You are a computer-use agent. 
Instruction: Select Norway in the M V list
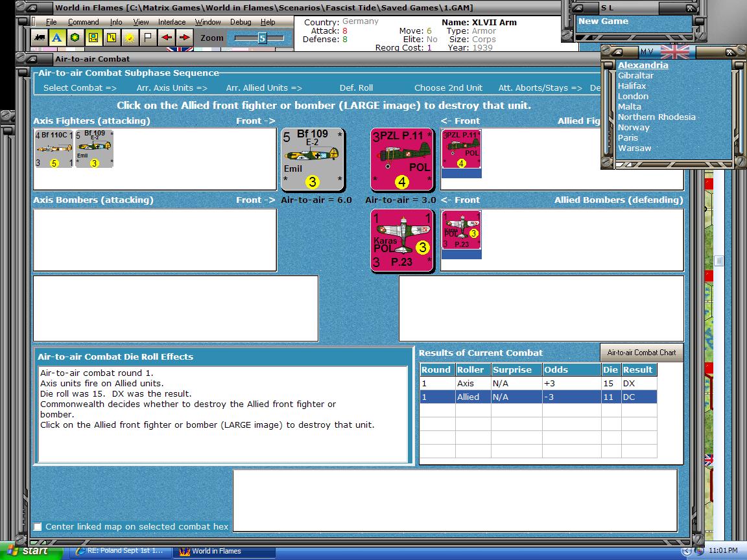click(x=634, y=127)
